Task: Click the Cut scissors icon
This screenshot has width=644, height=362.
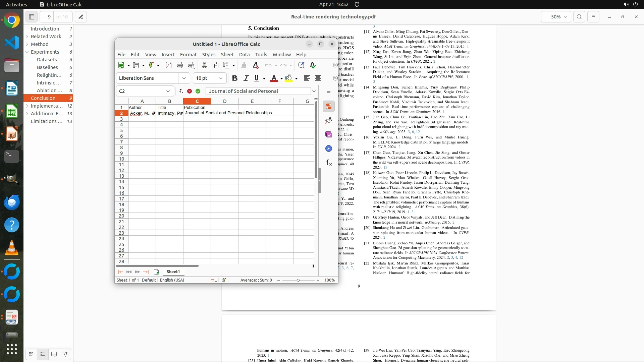Action: (204, 65)
